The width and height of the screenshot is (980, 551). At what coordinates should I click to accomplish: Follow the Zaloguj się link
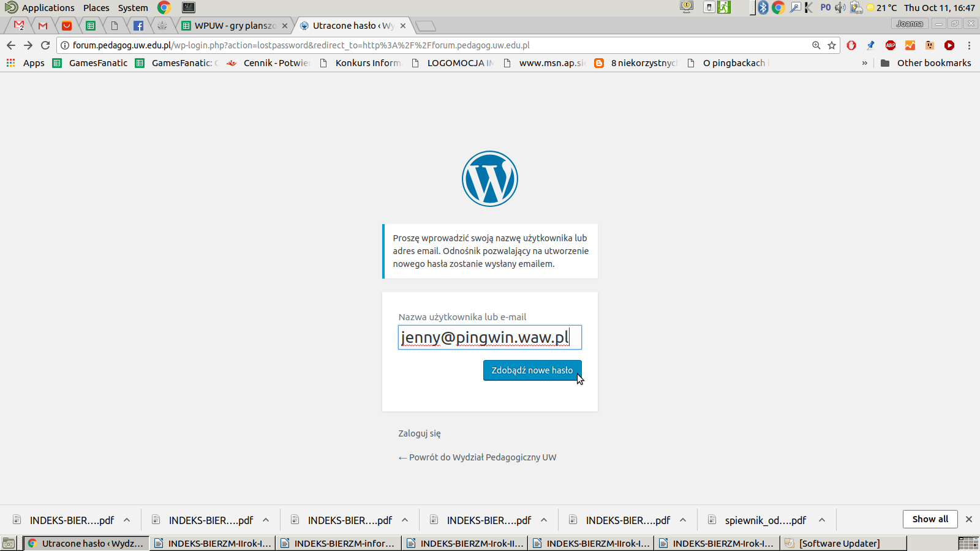tap(420, 433)
